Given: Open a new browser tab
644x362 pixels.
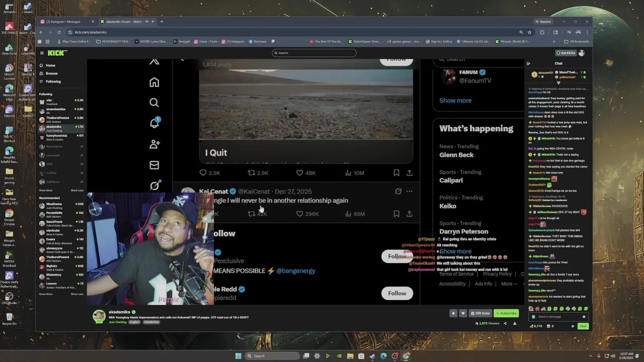Looking at the screenshot, I should [x=162, y=22].
